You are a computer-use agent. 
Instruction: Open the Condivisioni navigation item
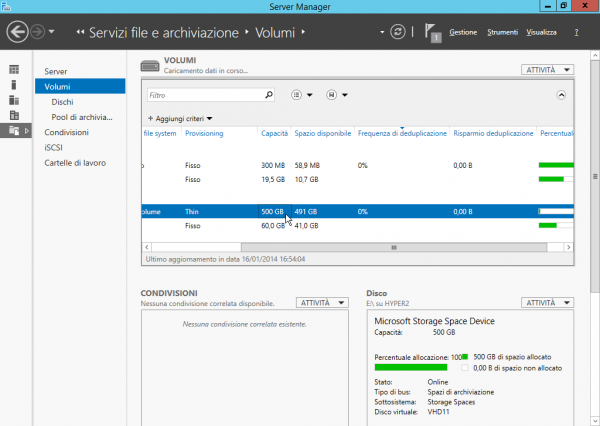[x=67, y=132]
